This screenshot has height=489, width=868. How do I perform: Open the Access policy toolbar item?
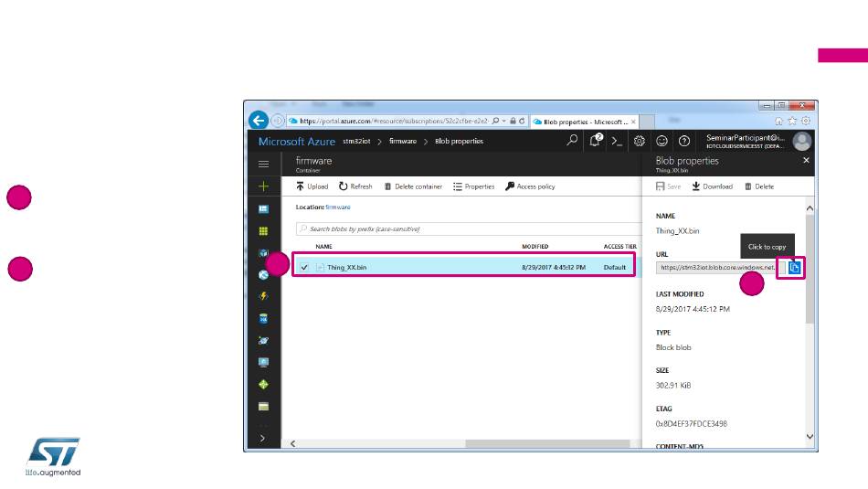click(530, 186)
